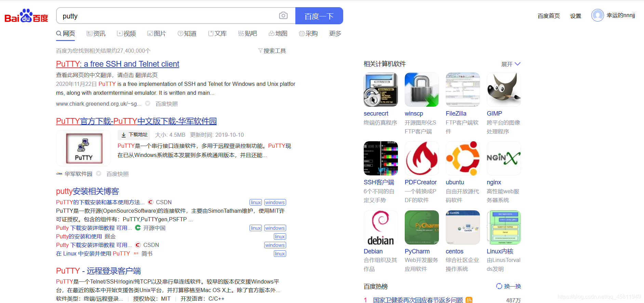Click the username 幸运的nnnjj
The height and width of the screenshot is (303, 644).
621,15
